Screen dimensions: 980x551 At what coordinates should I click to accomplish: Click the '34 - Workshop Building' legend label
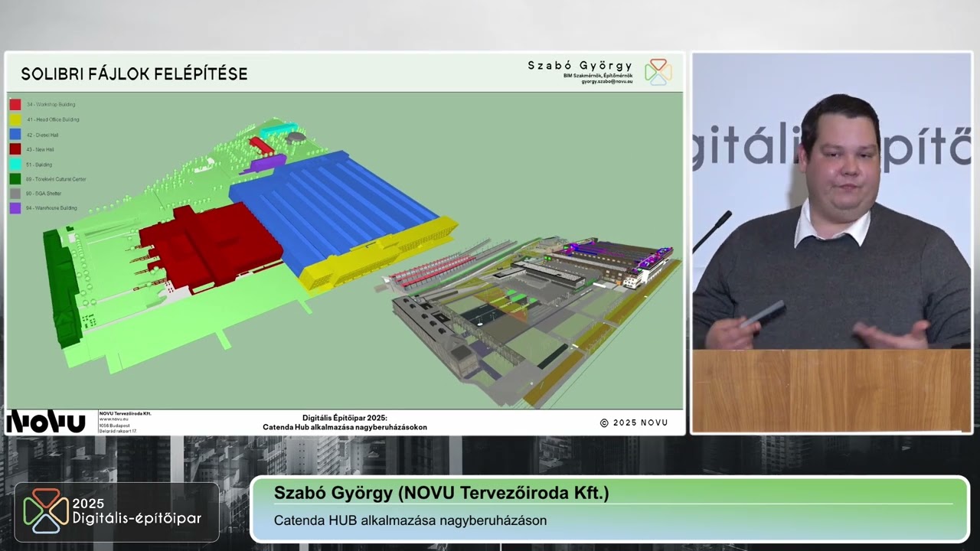coord(51,104)
